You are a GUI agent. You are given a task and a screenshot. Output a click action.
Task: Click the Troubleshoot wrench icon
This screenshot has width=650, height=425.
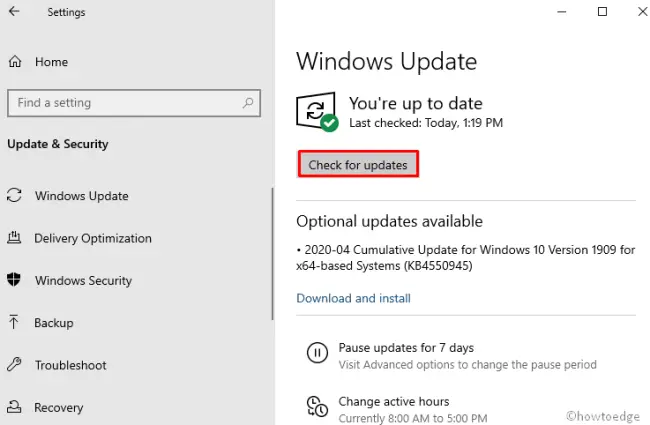[x=14, y=364]
